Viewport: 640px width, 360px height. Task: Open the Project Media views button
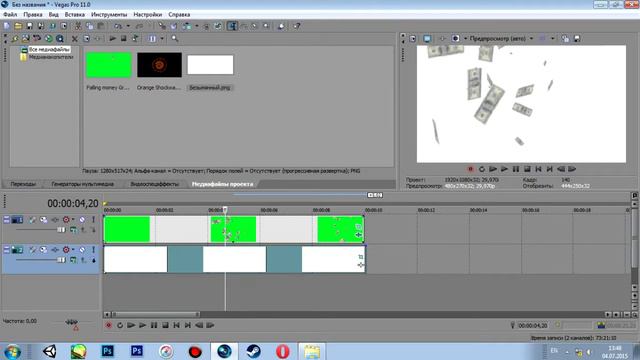pos(152,39)
